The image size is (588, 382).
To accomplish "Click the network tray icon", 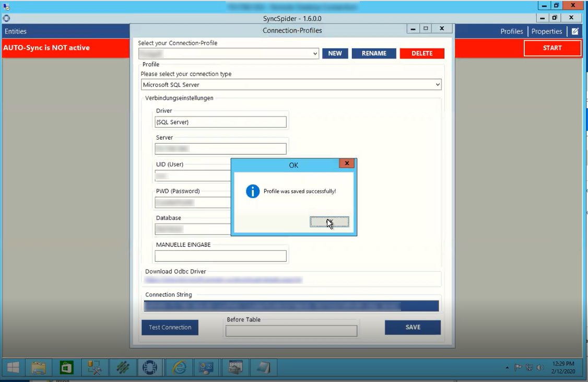I will [529, 367].
